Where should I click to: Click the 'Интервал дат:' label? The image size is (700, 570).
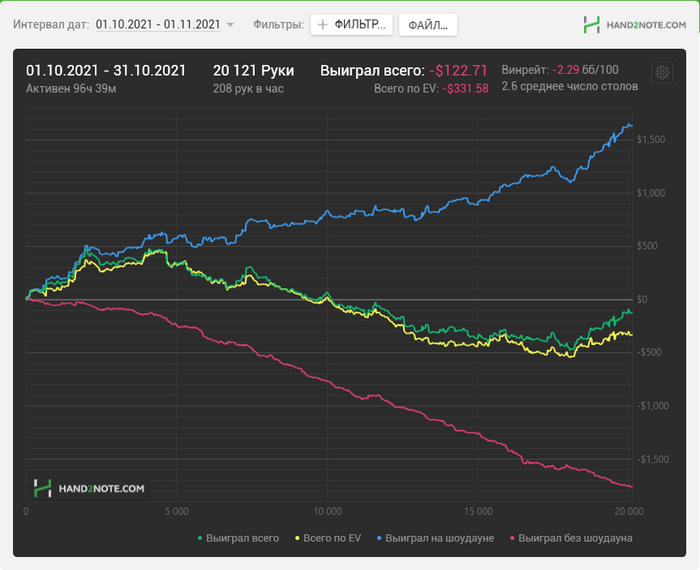[51, 24]
